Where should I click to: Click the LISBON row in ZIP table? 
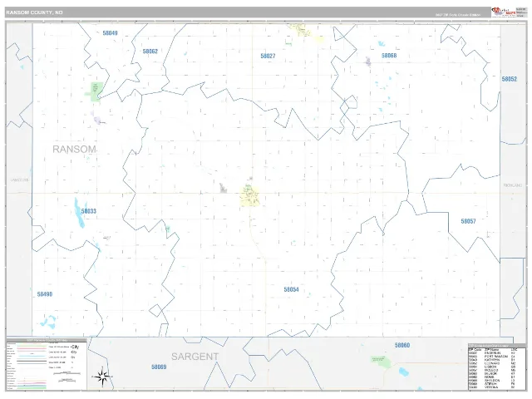coord(493,367)
